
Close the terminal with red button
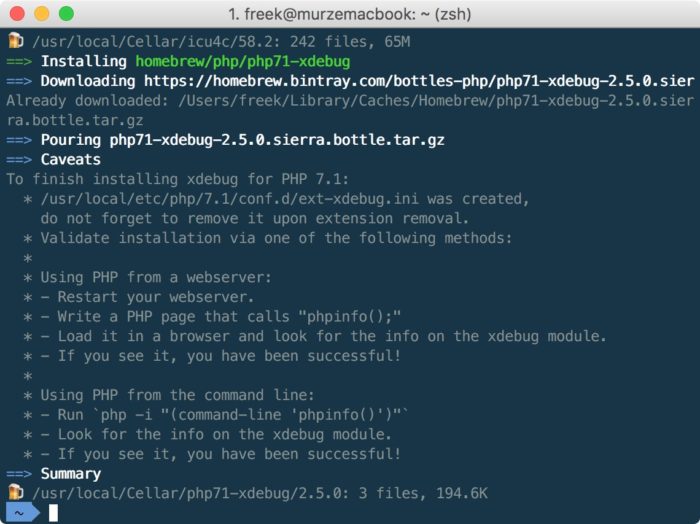(17, 13)
